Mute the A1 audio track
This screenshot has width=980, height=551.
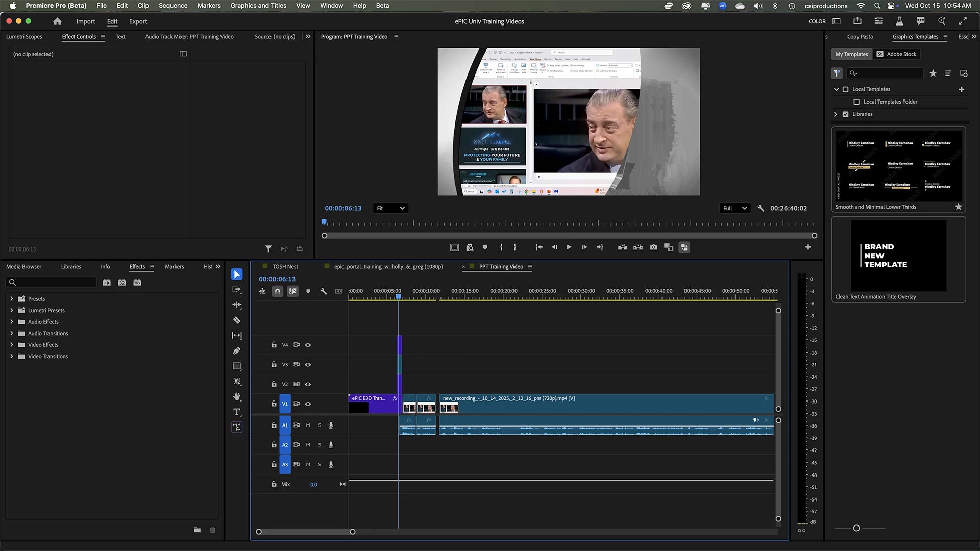308,425
